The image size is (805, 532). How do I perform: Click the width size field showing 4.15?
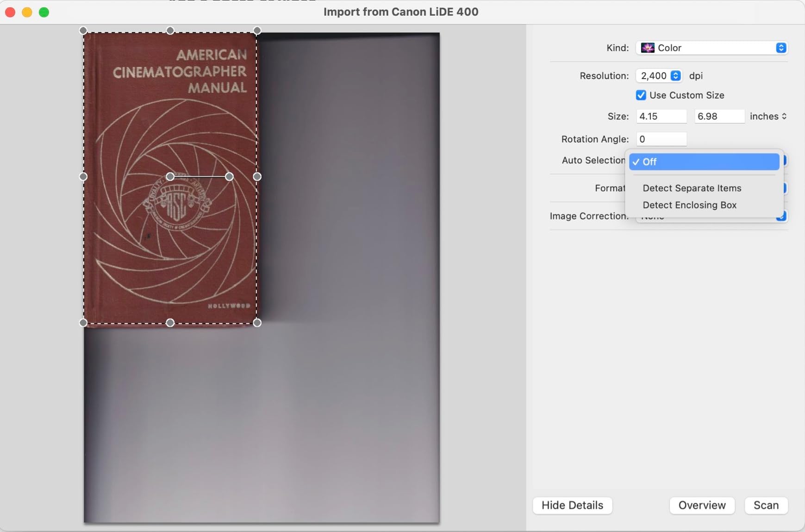pos(661,116)
